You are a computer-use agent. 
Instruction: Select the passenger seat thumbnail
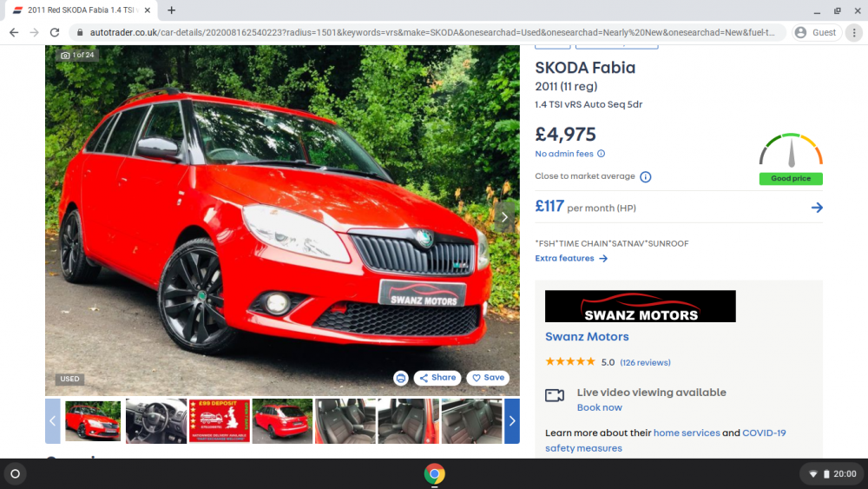click(409, 421)
